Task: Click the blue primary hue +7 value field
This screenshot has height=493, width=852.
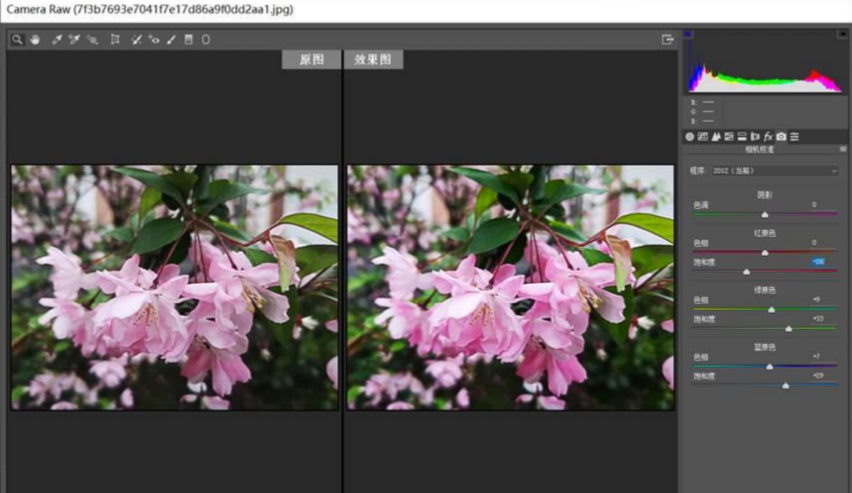Action: point(818,357)
